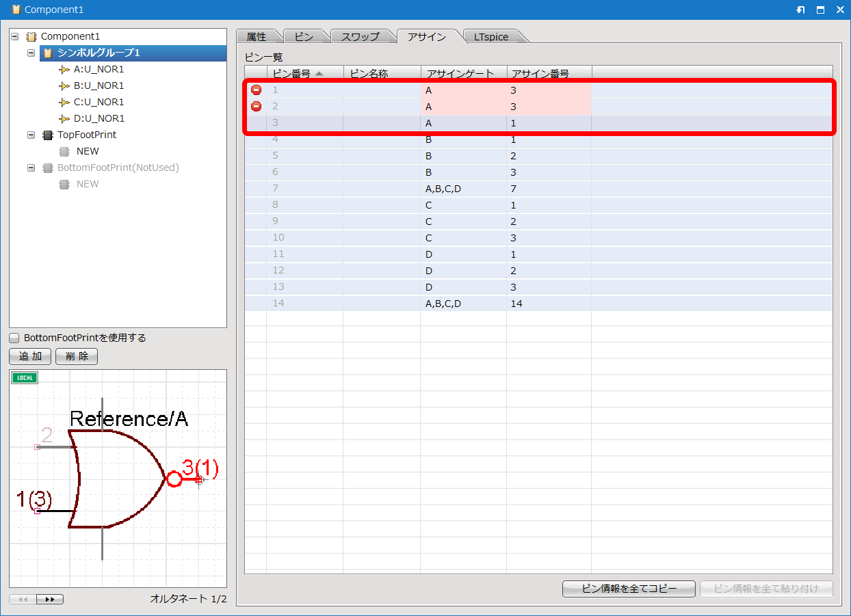Select the A:U_NOR1 gate symbol icon

coord(64,69)
